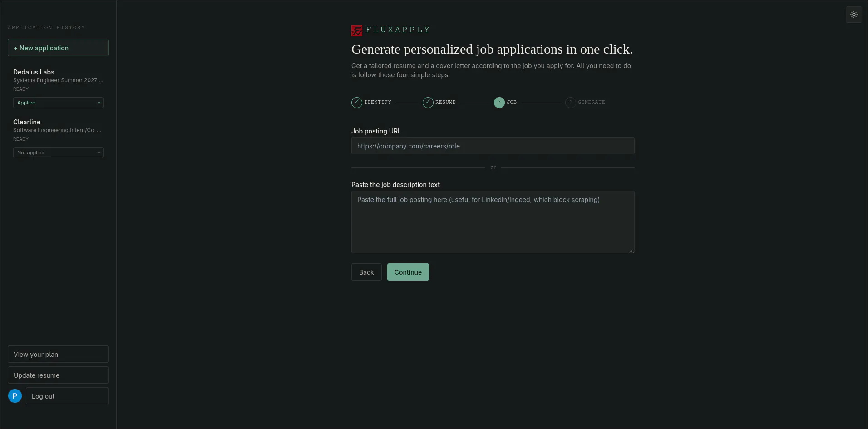Click the Paste the job description text label
The image size is (868, 429).
point(395,185)
